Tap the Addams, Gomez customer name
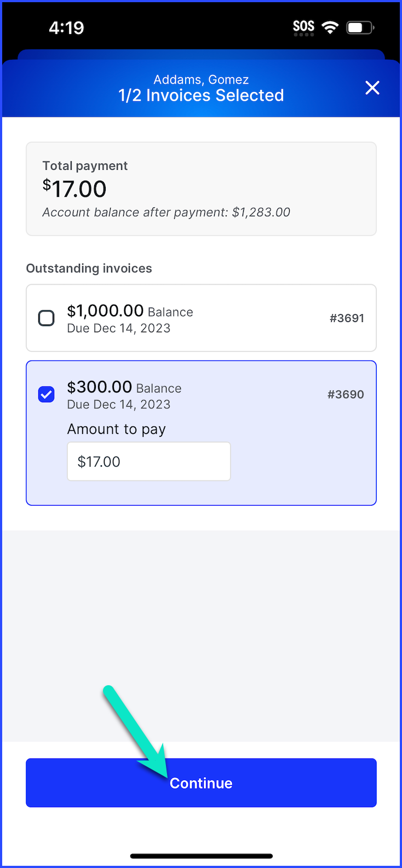The width and height of the screenshot is (402, 868). (201, 79)
